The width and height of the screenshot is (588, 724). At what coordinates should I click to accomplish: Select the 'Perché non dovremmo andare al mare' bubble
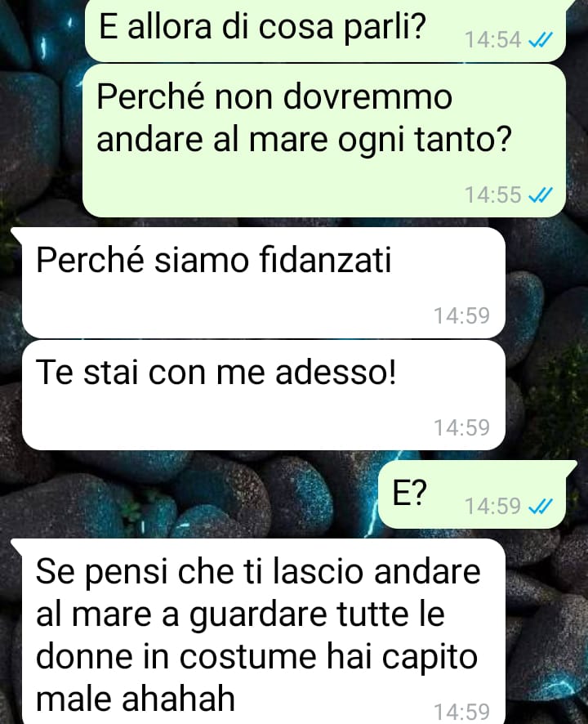click(x=324, y=141)
